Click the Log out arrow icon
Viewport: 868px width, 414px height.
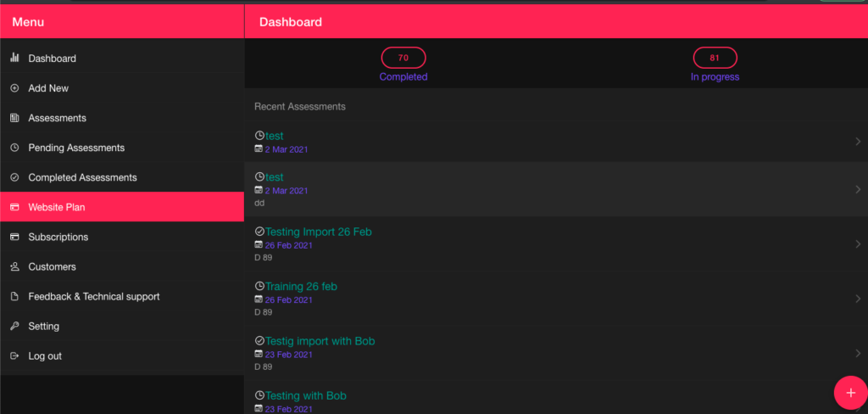15,355
